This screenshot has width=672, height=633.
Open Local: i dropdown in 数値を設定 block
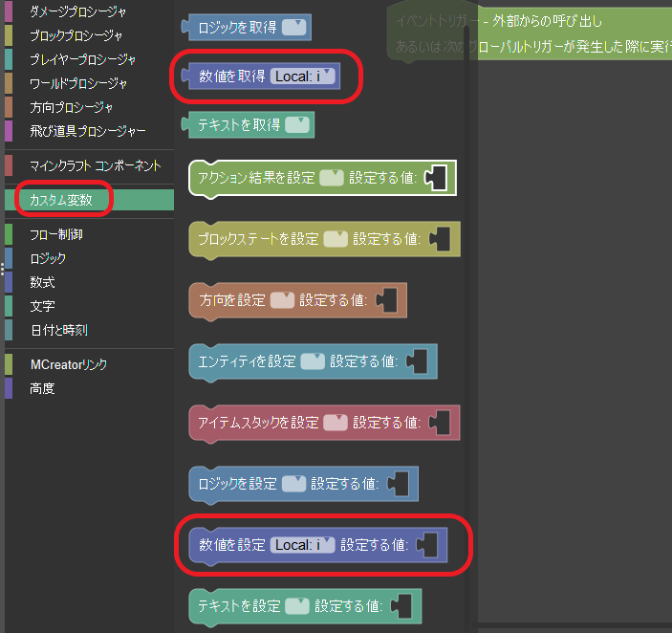tap(303, 545)
